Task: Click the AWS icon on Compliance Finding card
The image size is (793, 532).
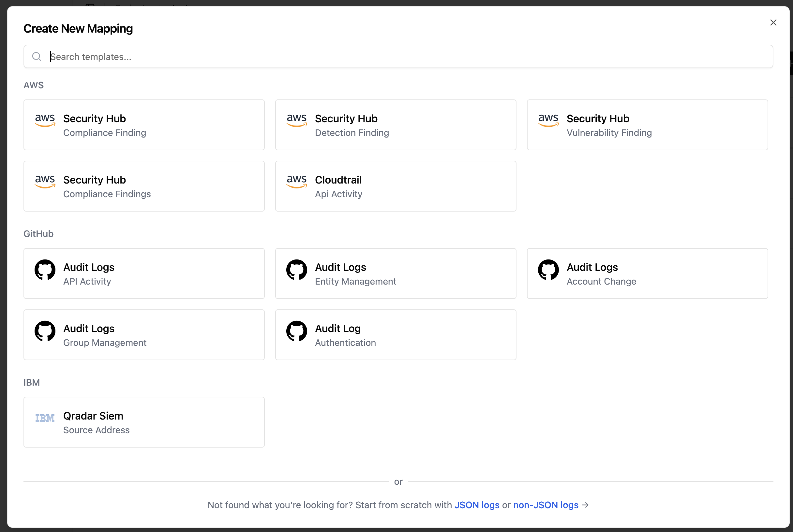Action: coord(45,120)
